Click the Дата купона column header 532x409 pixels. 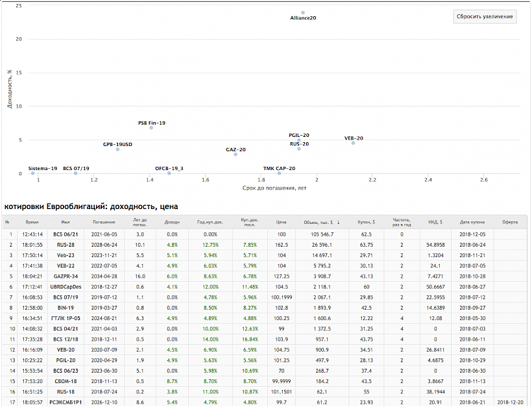[x=472, y=222]
